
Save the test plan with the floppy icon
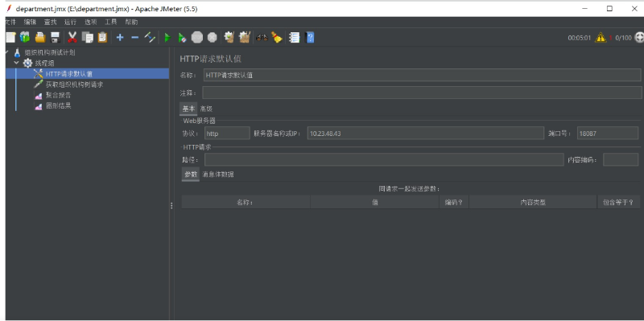click(55, 37)
